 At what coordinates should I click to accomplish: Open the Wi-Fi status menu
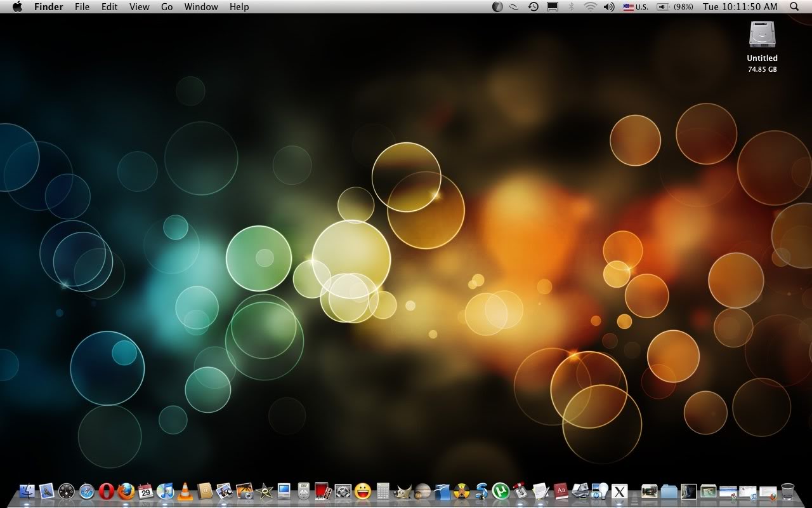coord(591,6)
